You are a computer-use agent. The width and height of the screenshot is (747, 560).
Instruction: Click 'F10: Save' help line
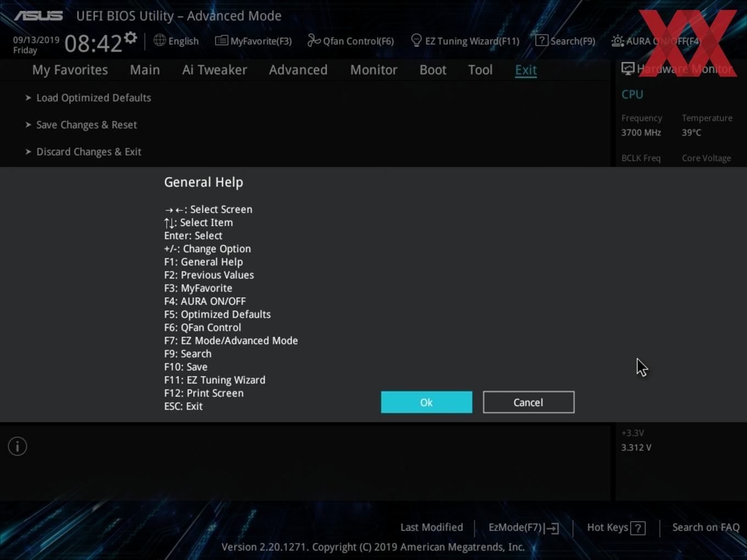click(186, 367)
